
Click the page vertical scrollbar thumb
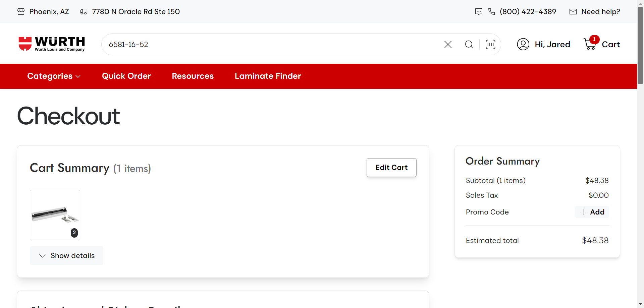(641, 45)
